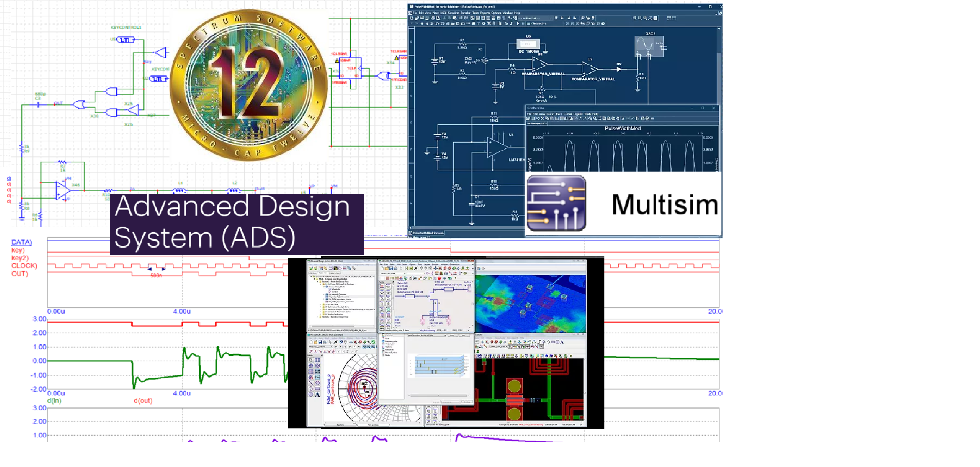Screen dimensions: 980x467
Task: Click the Run simulation play icon in Multisim
Action: 518,24
